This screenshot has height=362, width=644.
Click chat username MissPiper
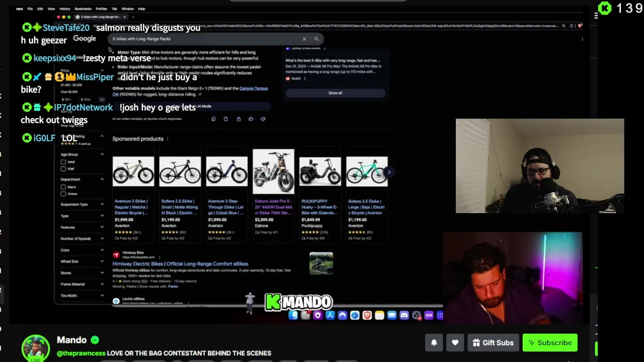(95, 77)
